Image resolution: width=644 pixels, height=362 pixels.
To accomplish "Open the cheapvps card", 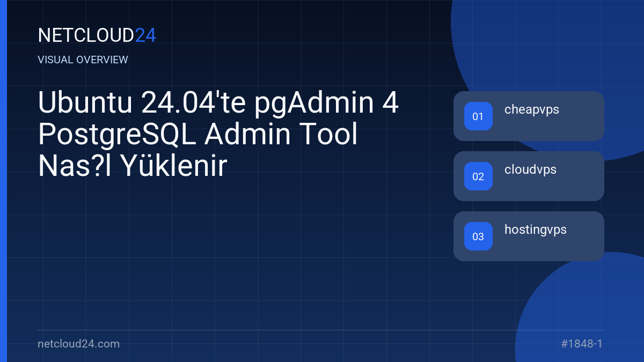I will [x=529, y=116].
